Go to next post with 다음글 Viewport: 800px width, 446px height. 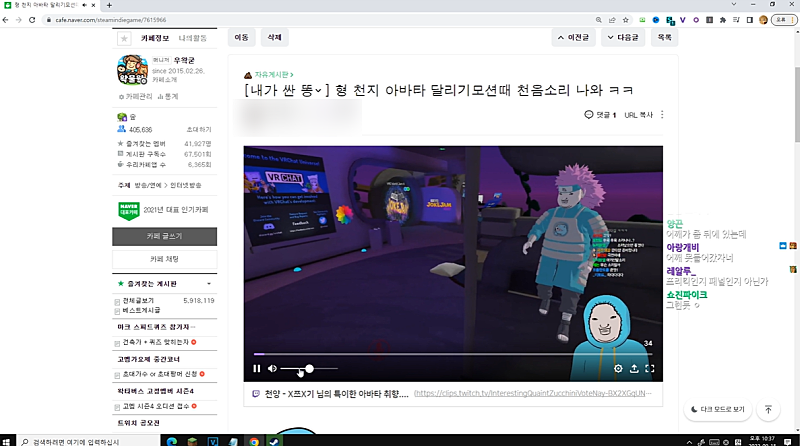623,37
